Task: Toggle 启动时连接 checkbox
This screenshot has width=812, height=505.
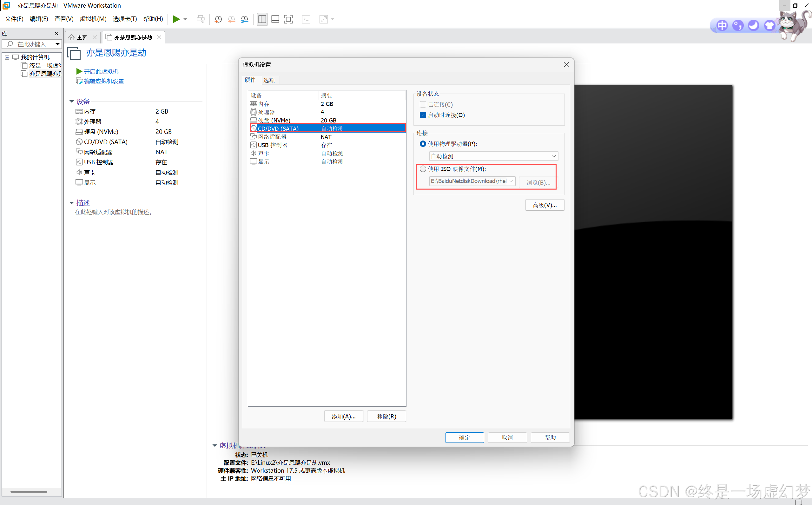Action: [x=423, y=115]
